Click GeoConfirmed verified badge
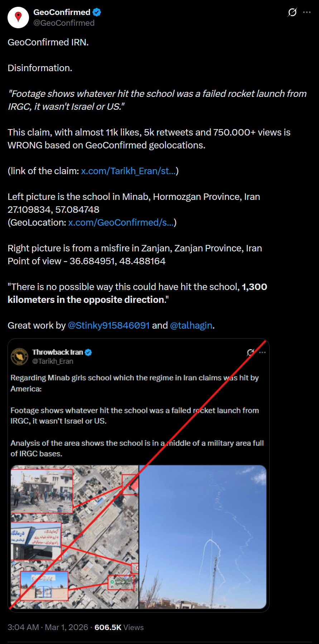 (x=97, y=12)
